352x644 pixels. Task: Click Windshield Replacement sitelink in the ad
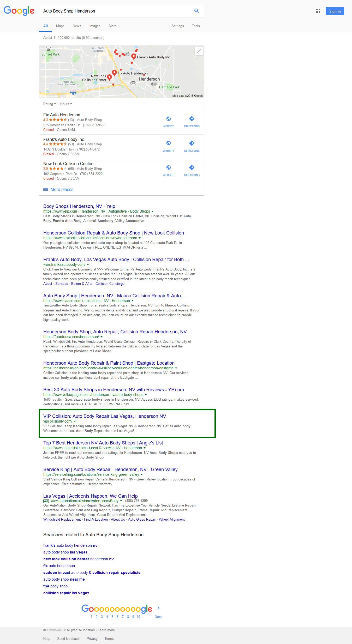click(62, 520)
